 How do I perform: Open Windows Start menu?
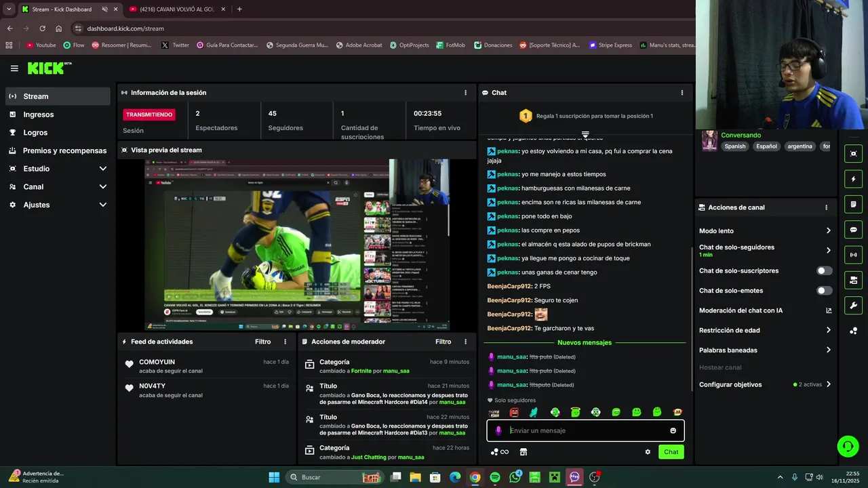click(274, 477)
